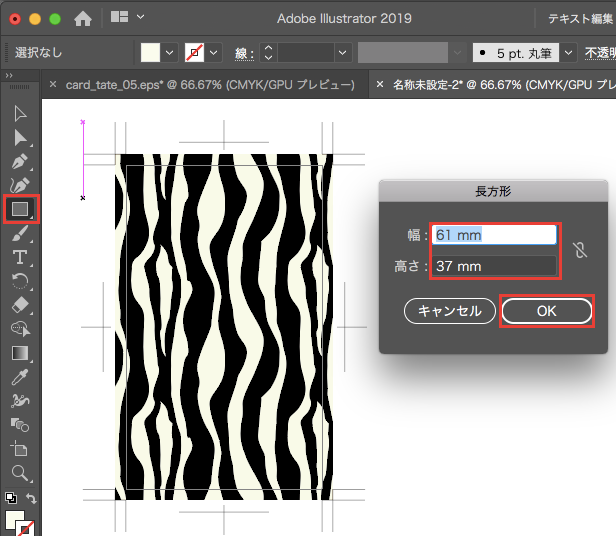Click the 高さ height input field
The height and width of the screenshot is (536, 616).
coord(494,266)
